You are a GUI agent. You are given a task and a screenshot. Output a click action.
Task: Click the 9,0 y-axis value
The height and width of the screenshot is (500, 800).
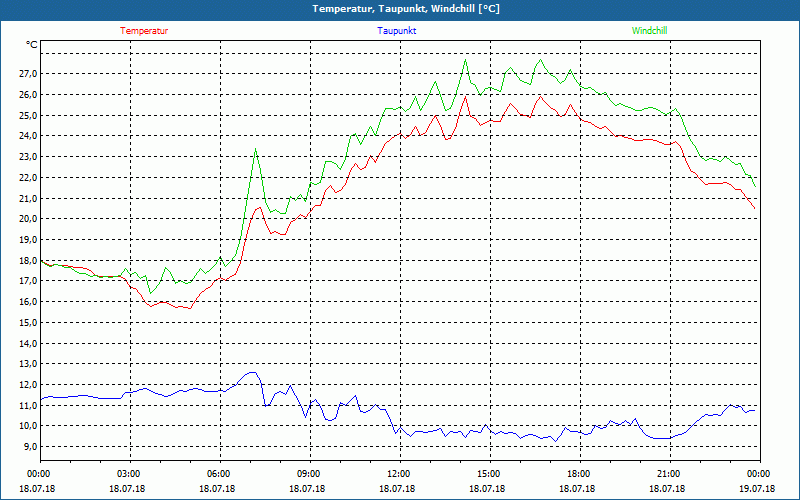click(x=31, y=447)
